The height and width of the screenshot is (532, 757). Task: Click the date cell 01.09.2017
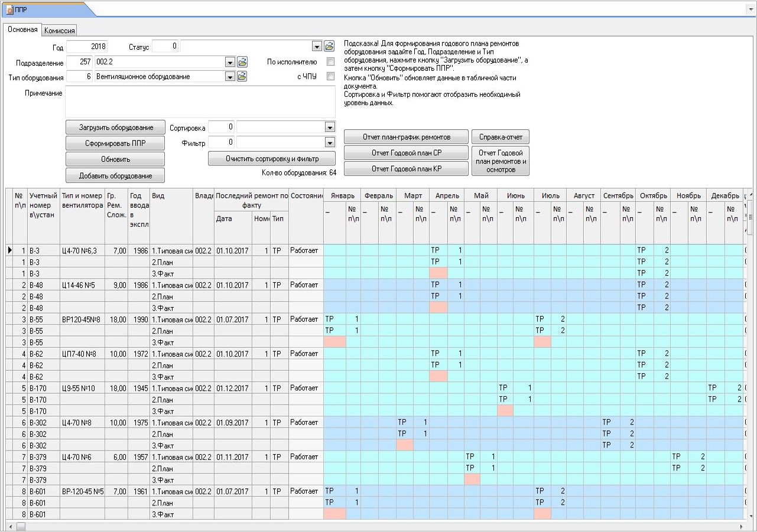[233, 422]
